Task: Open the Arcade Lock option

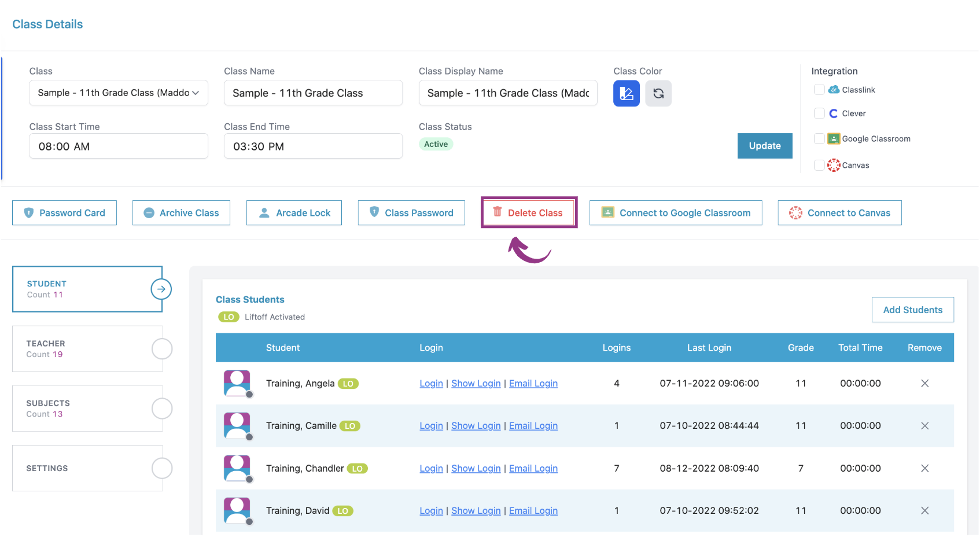Action: pyautogui.click(x=294, y=213)
